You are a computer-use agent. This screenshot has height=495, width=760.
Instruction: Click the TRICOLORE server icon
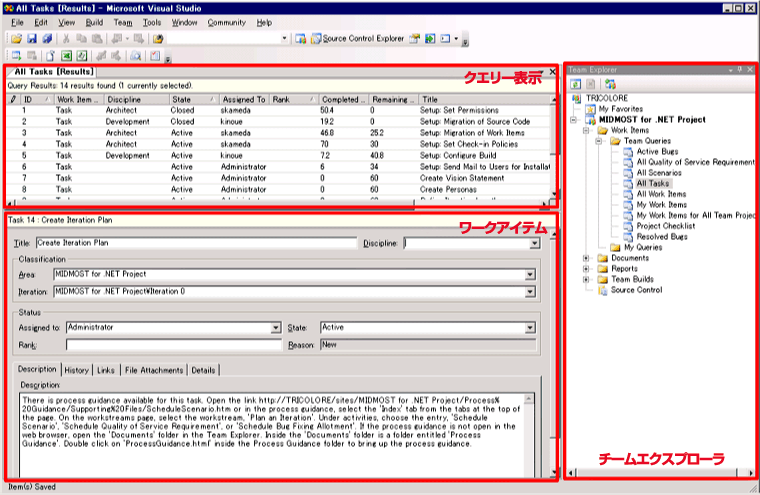576,98
